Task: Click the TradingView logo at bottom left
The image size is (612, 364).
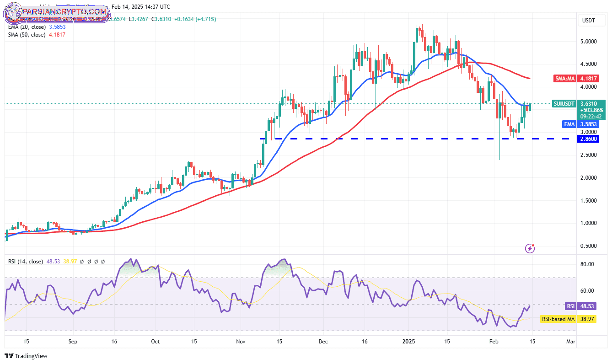Action: coord(26,356)
